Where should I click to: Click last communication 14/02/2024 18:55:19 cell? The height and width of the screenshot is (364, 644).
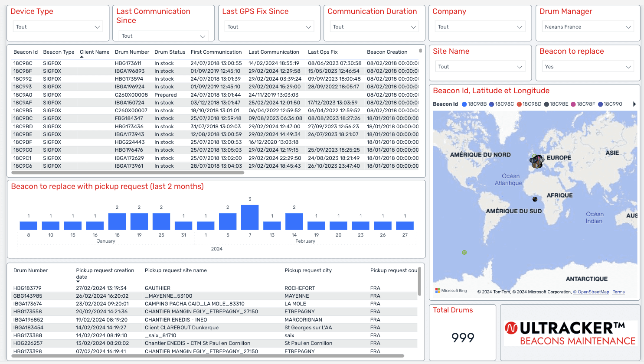pos(274,63)
